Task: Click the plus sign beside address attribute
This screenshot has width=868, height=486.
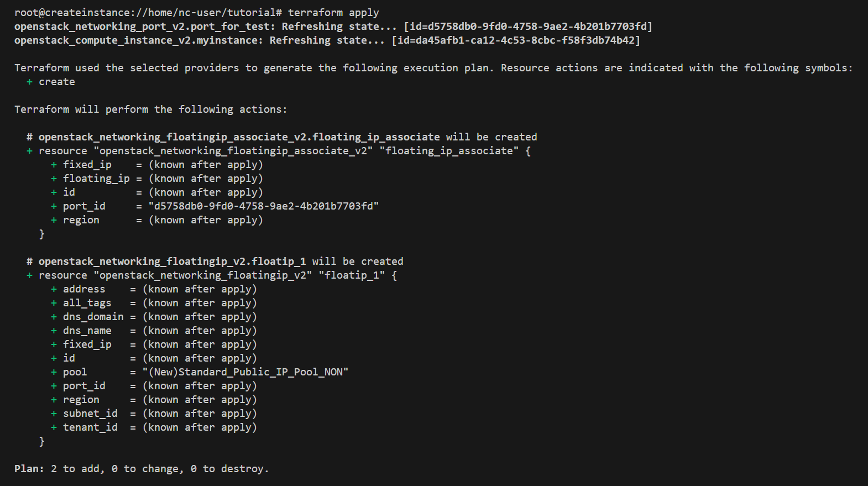Action: tap(54, 289)
